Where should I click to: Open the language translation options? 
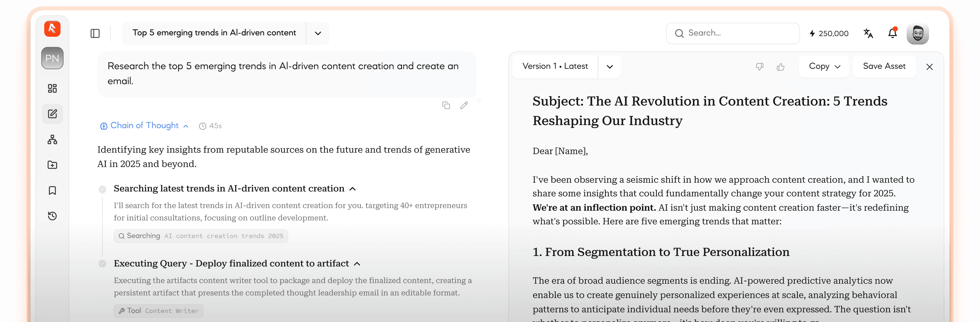(868, 34)
